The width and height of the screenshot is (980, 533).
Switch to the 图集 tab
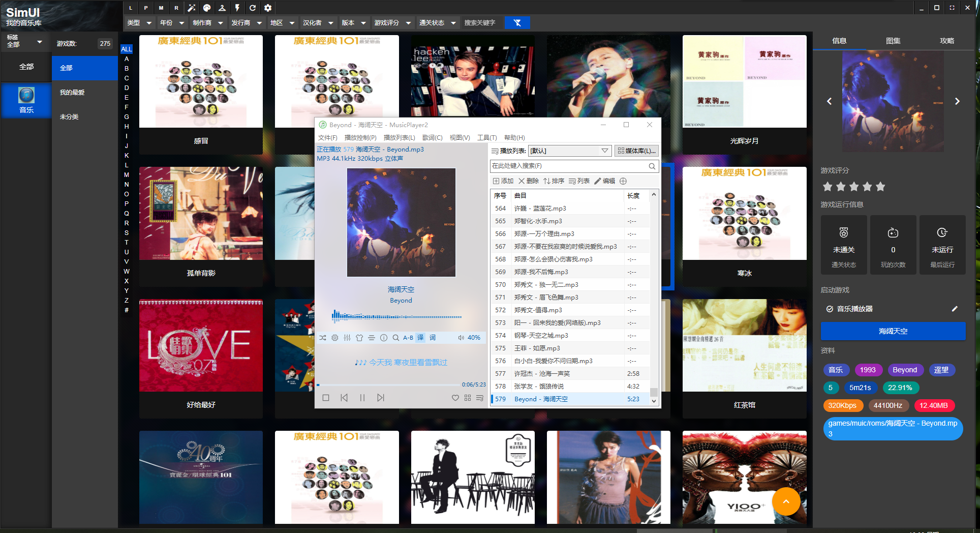893,41
